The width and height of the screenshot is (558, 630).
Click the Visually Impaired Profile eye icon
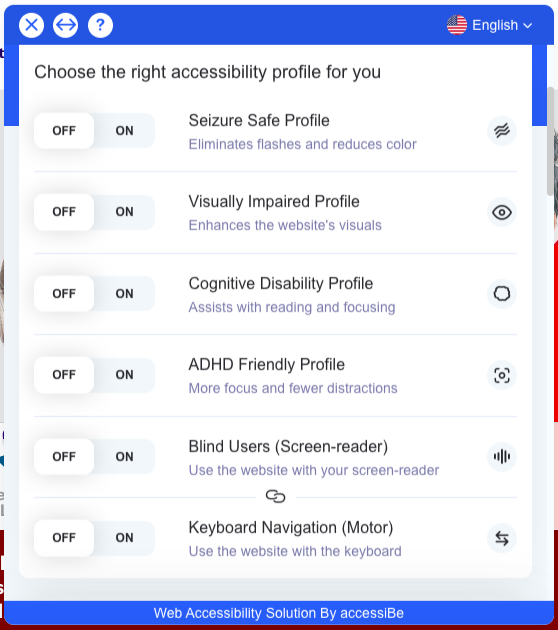[502, 212]
